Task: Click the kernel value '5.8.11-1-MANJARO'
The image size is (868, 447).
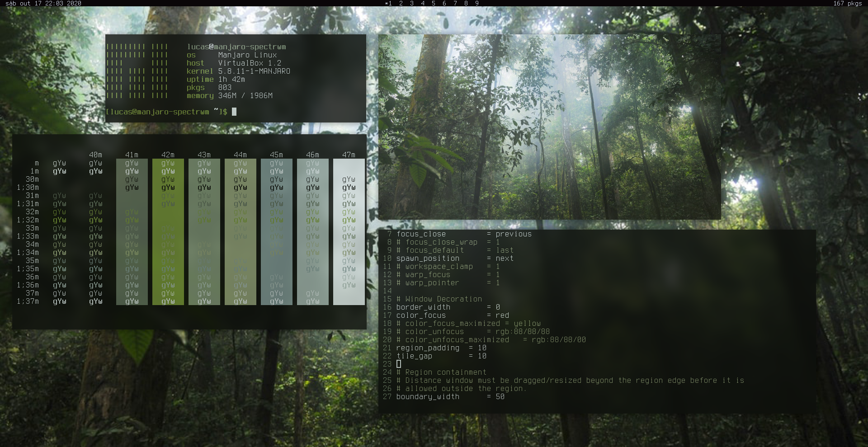Action: tap(255, 71)
